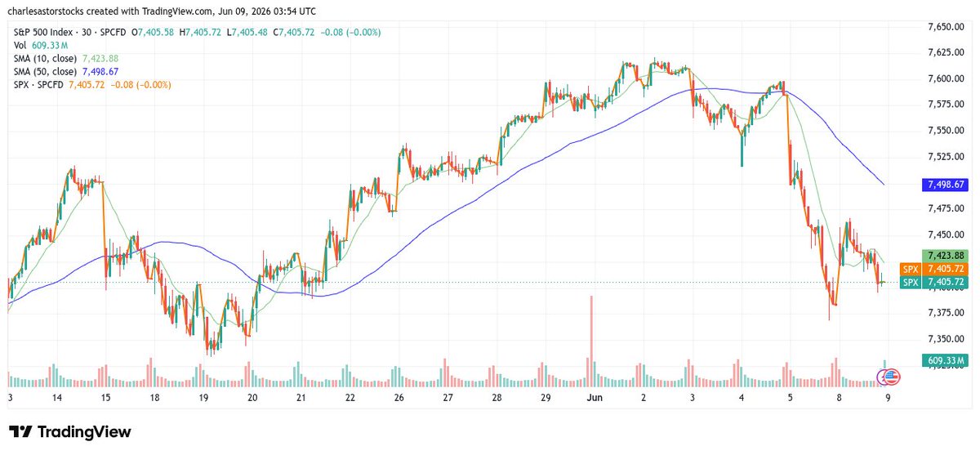This screenshot has height=455, width=980.
Task: Click date label 22 on time axis
Action: (350, 397)
